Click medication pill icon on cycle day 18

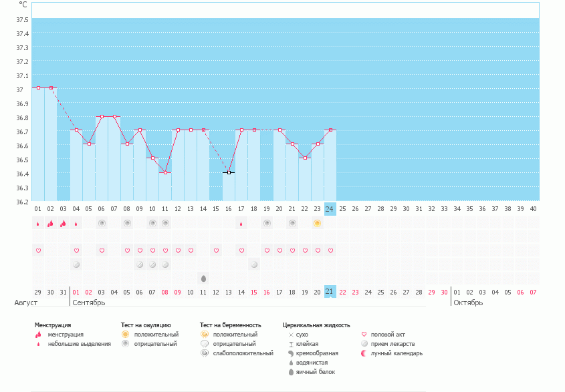coord(254,264)
